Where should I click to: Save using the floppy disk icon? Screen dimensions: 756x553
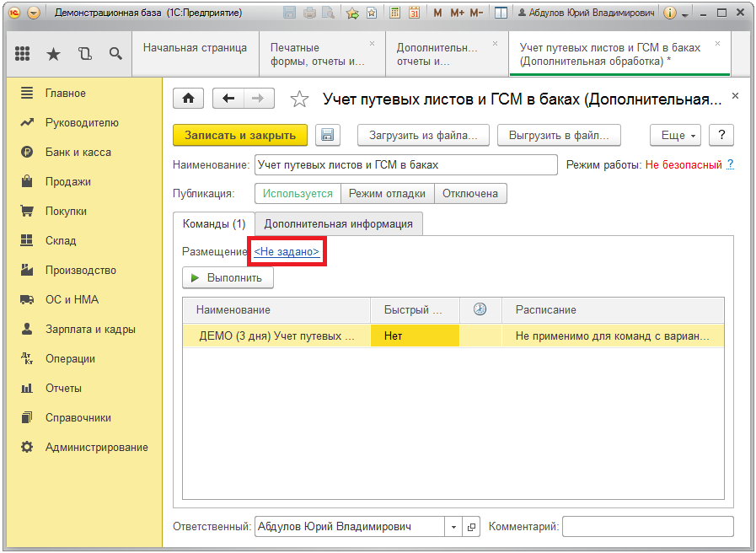pyautogui.click(x=328, y=136)
